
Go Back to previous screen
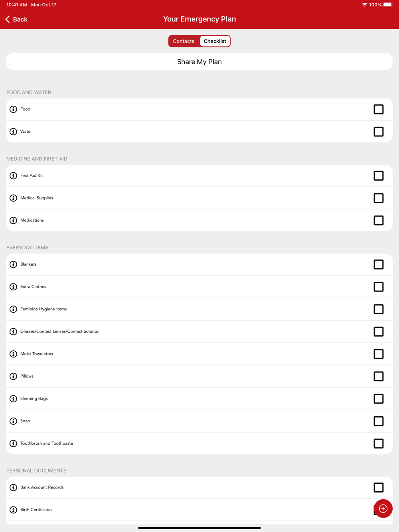(x=16, y=19)
